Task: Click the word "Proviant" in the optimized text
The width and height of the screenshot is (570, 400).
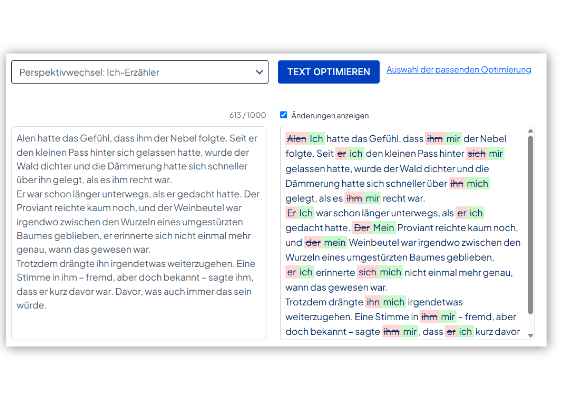Action: [415, 228]
